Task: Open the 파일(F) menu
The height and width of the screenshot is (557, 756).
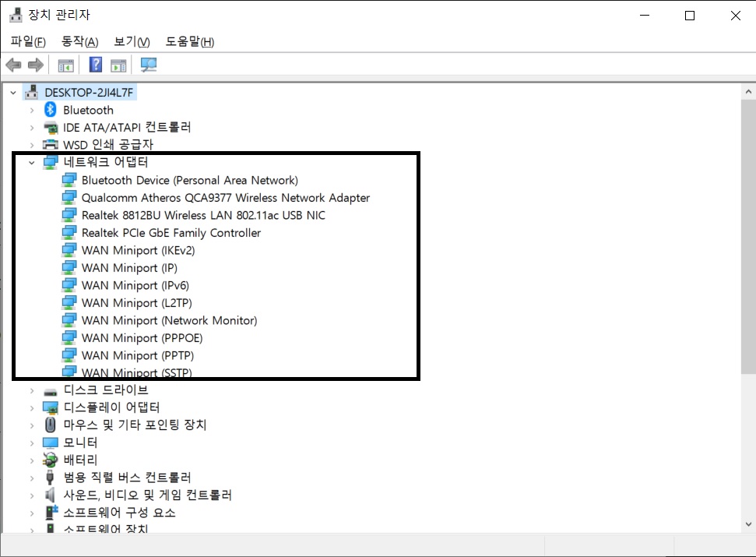Action: click(x=28, y=41)
